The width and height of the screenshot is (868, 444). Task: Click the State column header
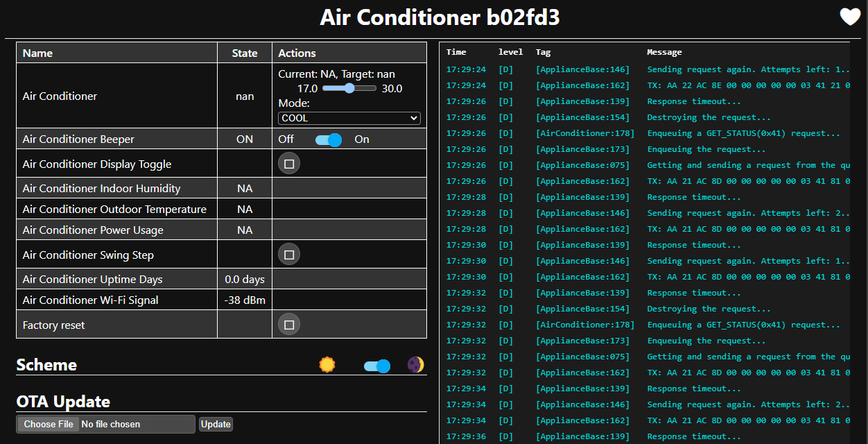click(244, 53)
